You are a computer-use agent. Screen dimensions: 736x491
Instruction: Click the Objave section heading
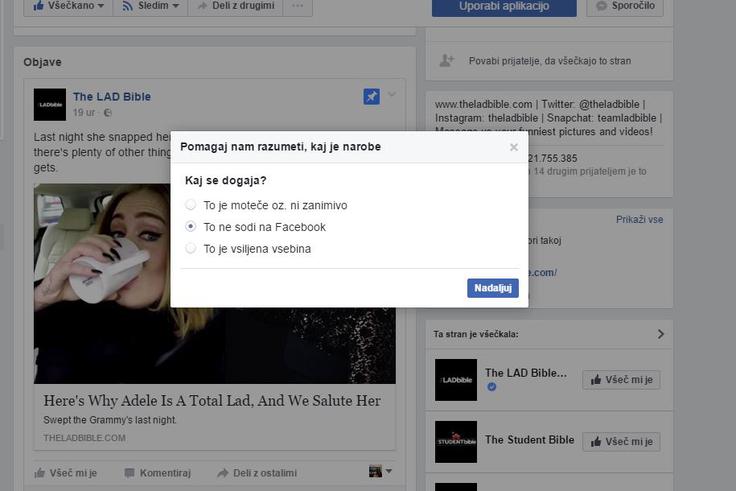[42, 62]
